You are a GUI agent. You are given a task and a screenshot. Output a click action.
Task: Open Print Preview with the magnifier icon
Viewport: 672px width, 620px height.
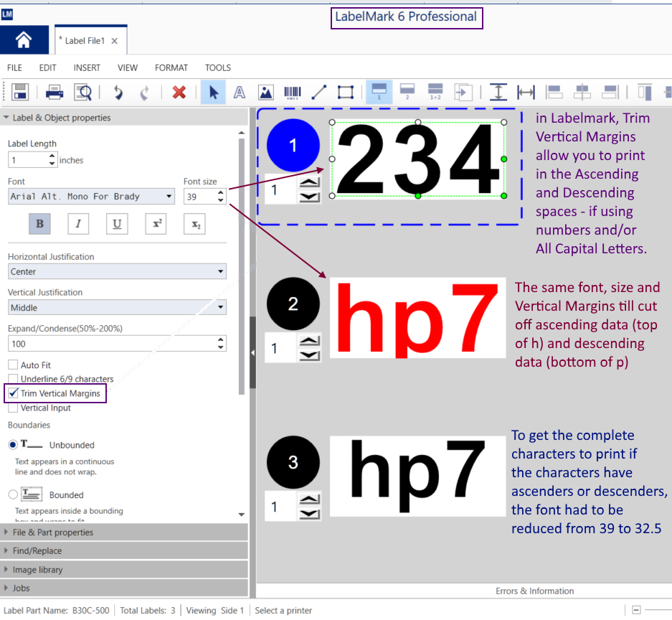tap(82, 92)
